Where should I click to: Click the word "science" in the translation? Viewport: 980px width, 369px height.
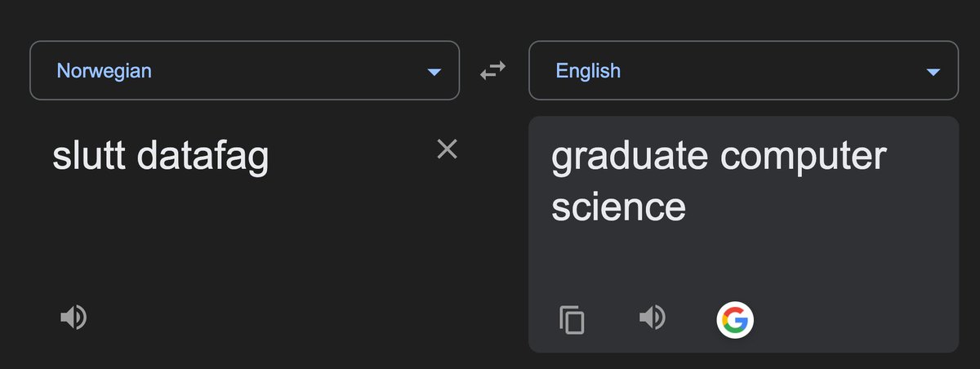click(618, 207)
